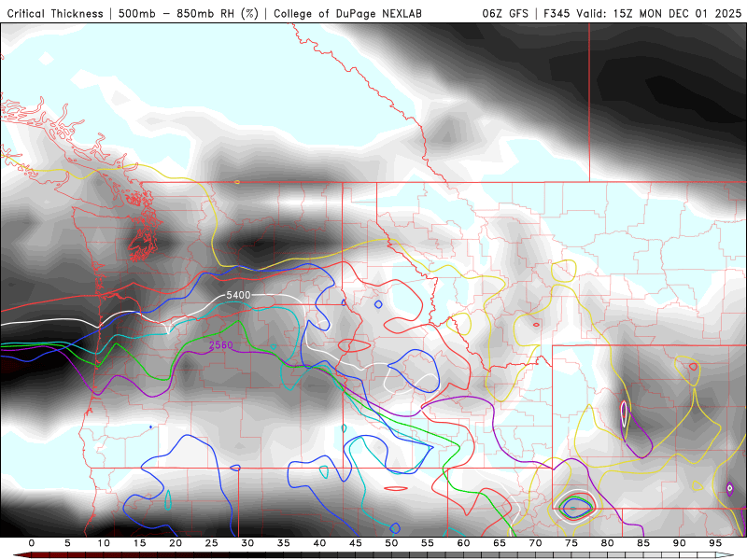Click the "F345 Valid: 15Z MON DEC 01 2025" text

tap(642, 14)
